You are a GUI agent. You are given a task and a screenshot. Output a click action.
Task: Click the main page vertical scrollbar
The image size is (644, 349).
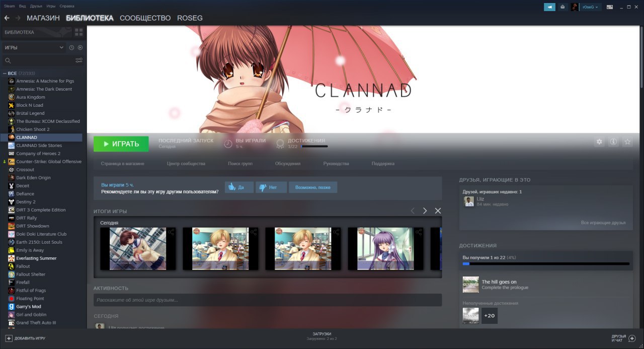click(641, 58)
